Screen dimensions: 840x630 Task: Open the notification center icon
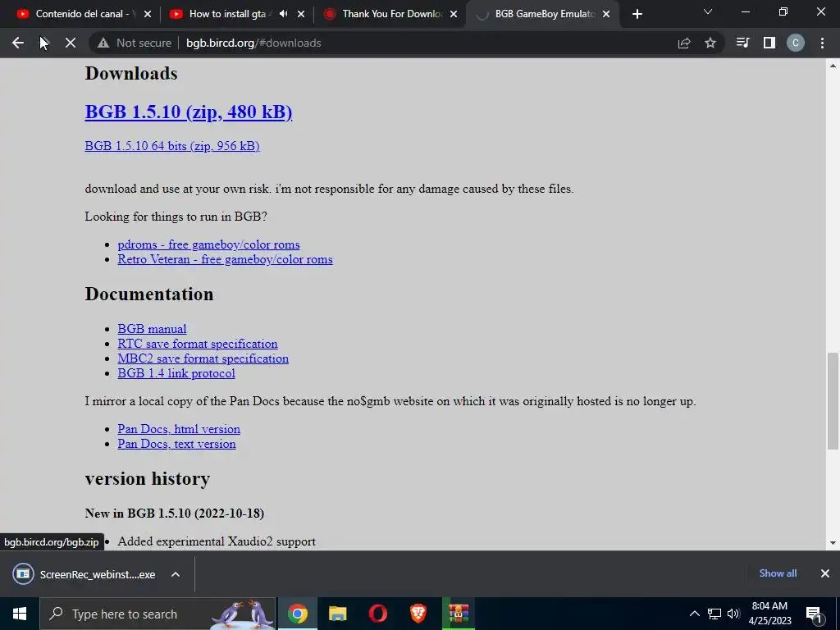(815, 614)
